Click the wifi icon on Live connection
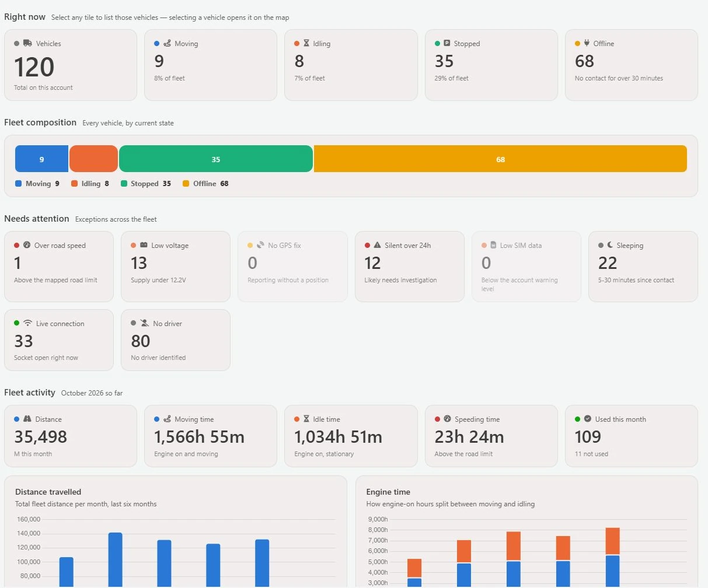 click(27, 323)
